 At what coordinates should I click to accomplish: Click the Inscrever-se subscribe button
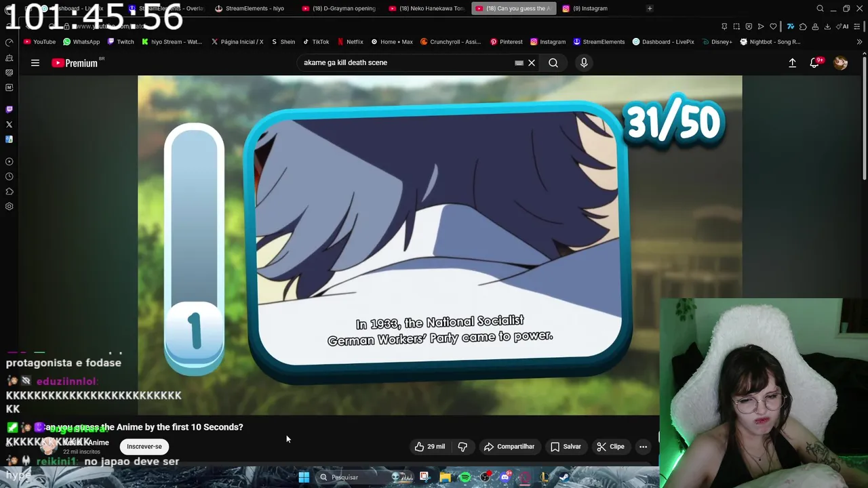click(x=144, y=447)
